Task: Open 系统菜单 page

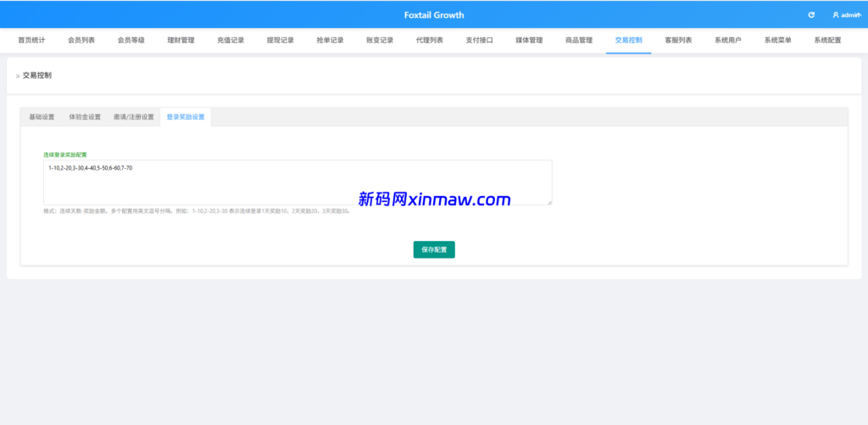Action: 778,41
